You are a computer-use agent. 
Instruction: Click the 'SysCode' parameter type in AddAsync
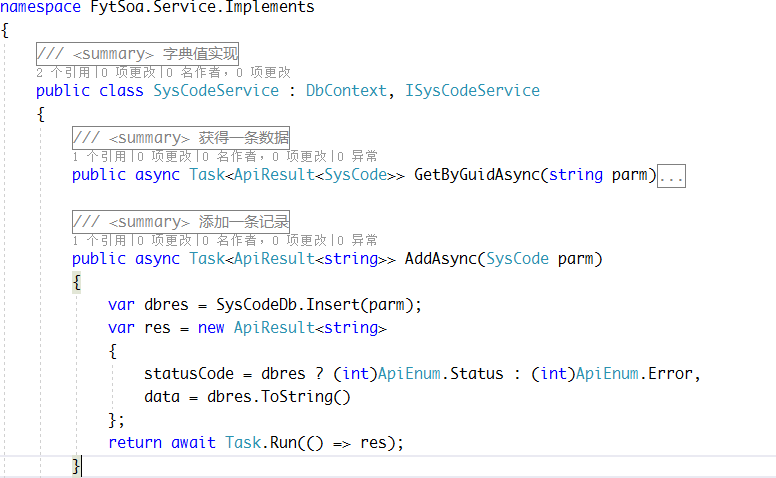(517, 259)
